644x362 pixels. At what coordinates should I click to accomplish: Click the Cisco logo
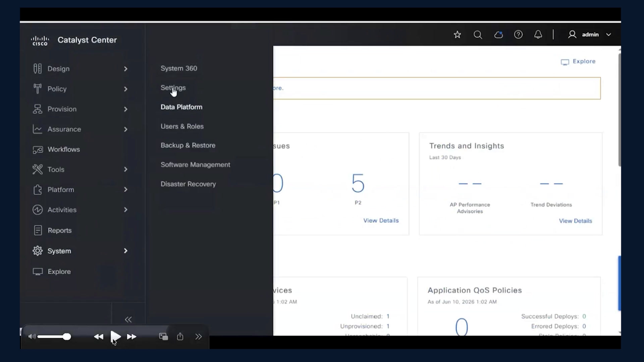pyautogui.click(x=40, y=41)
